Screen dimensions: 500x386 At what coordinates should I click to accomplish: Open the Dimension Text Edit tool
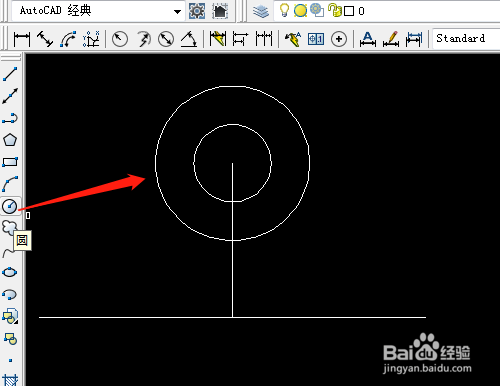coord(391,39)
